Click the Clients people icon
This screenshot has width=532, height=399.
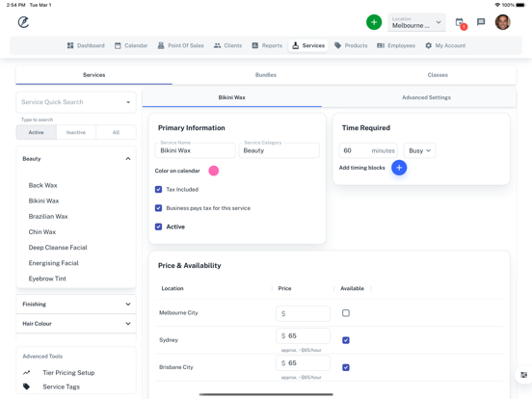pos(217,45)
